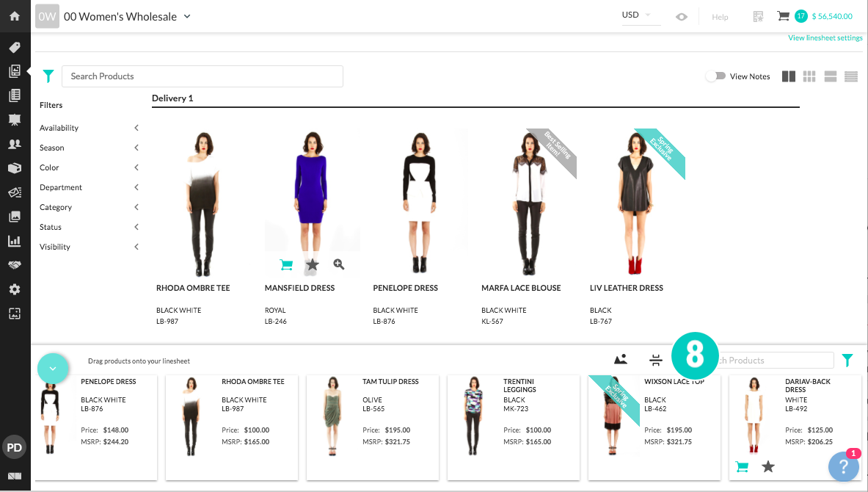The width and height of the screenshot is (868, 492).
Task: Go to home via house icon
Action: tap(15, 16)
